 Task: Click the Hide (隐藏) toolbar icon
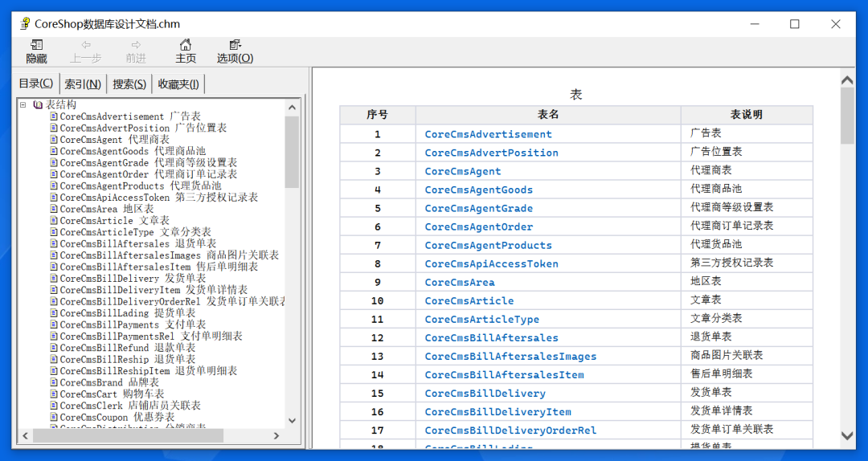coord(36,45)
